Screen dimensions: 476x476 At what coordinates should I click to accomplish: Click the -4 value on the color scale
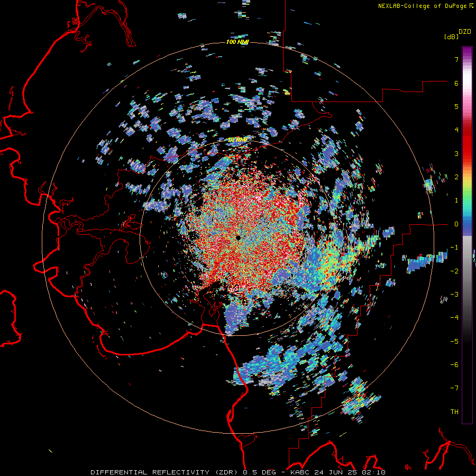click(x=454, y=318)
